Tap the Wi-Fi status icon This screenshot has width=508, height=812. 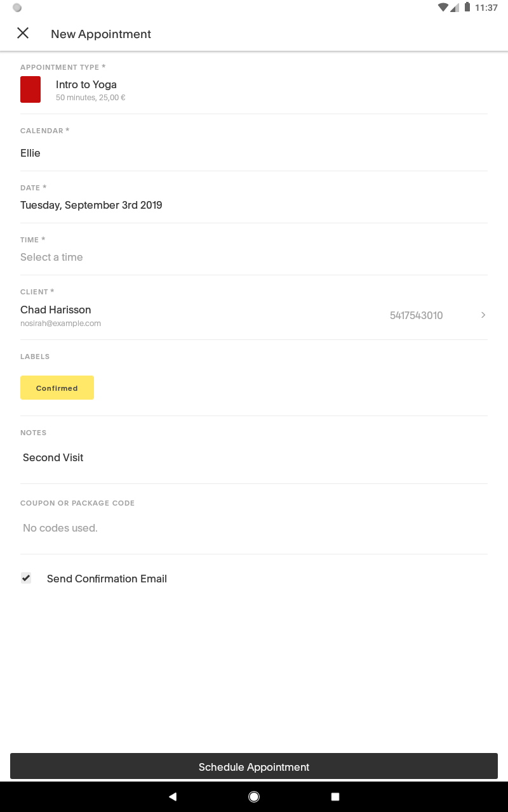[443, 8]
